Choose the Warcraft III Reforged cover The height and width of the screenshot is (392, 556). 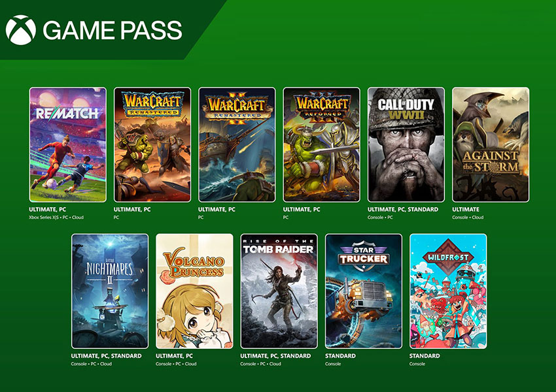point(322,145)
